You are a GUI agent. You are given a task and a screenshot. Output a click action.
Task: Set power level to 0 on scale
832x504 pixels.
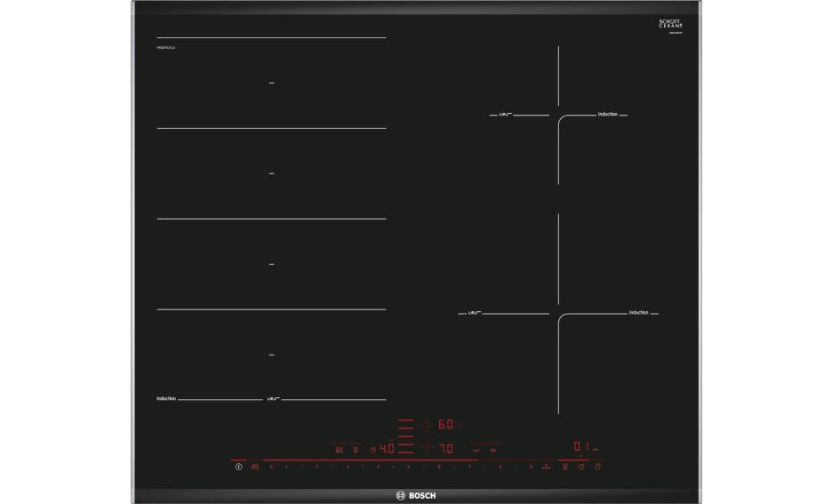271,467
